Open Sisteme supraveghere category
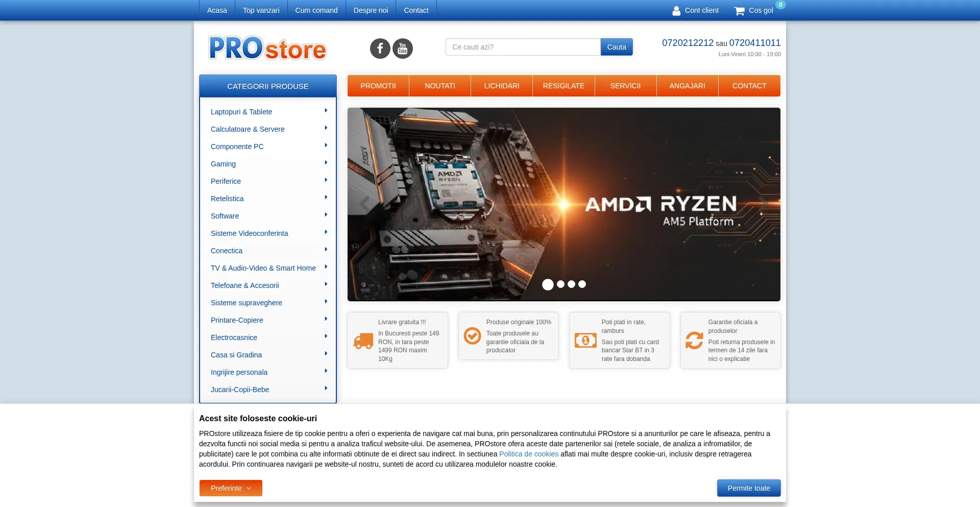 pos(247,303)
